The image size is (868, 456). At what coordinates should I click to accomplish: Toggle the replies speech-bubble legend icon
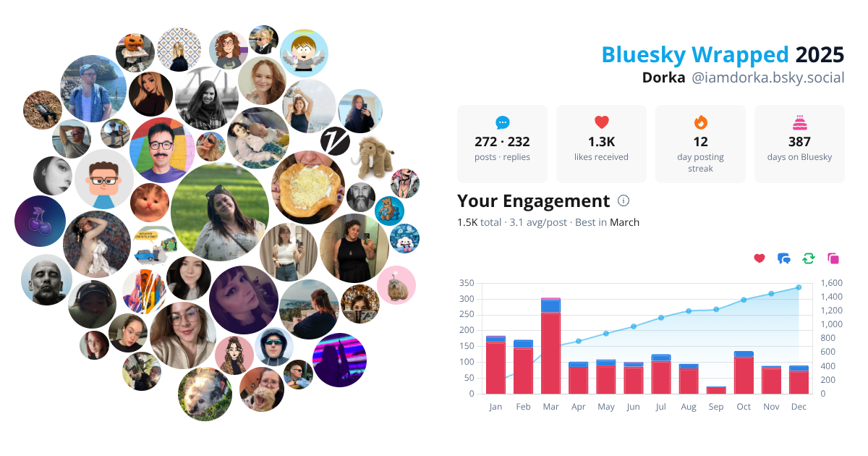point(784,258)
